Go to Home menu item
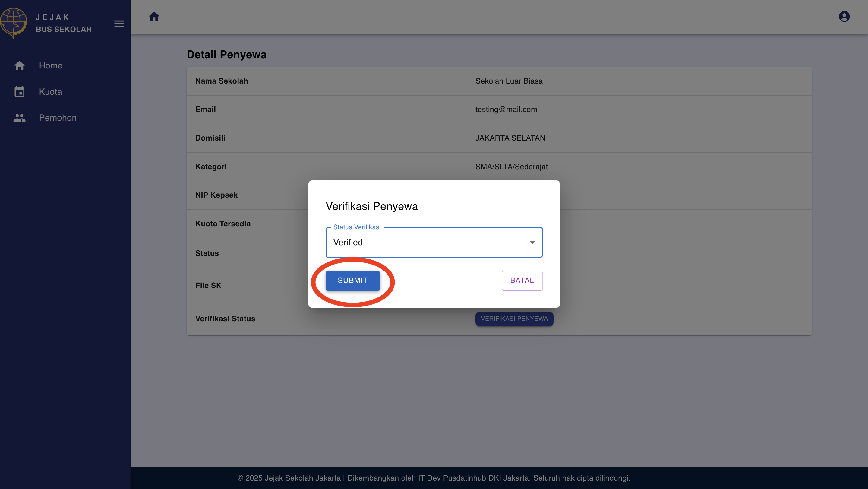 [x=51, y=65]
